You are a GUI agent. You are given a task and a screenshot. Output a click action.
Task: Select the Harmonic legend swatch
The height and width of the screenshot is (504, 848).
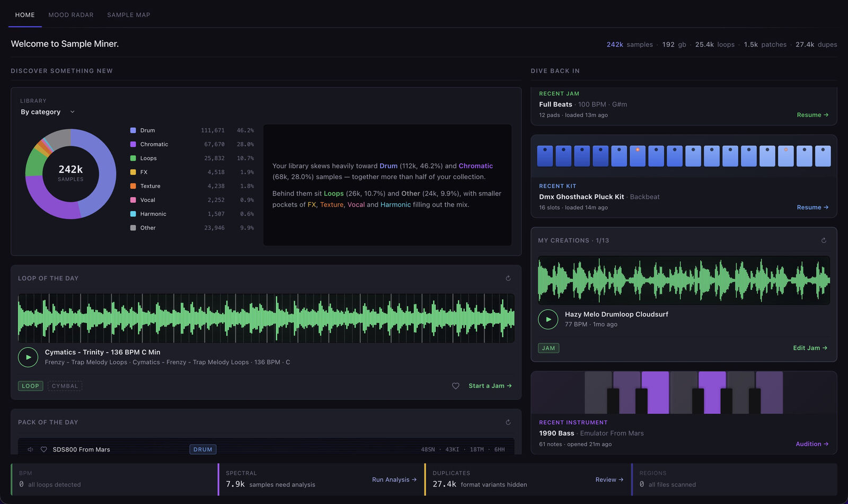click(133, 214)
